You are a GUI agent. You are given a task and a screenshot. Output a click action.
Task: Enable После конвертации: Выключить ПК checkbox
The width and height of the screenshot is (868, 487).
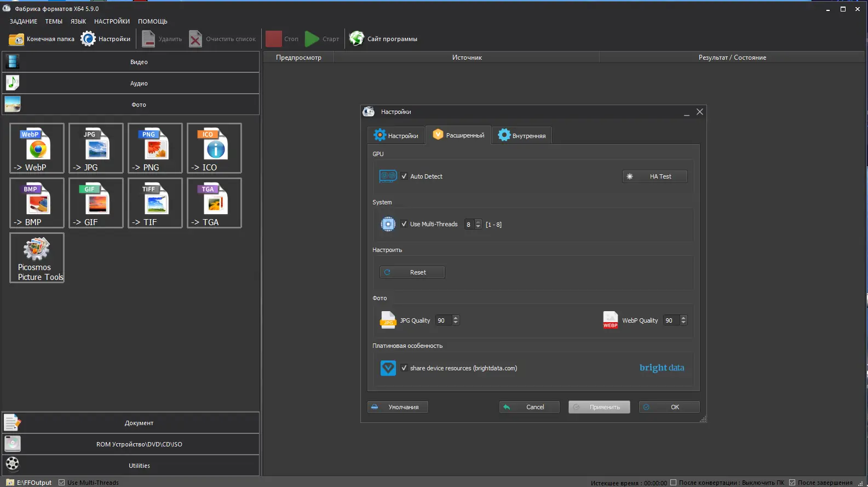click(x=674, y=483)
